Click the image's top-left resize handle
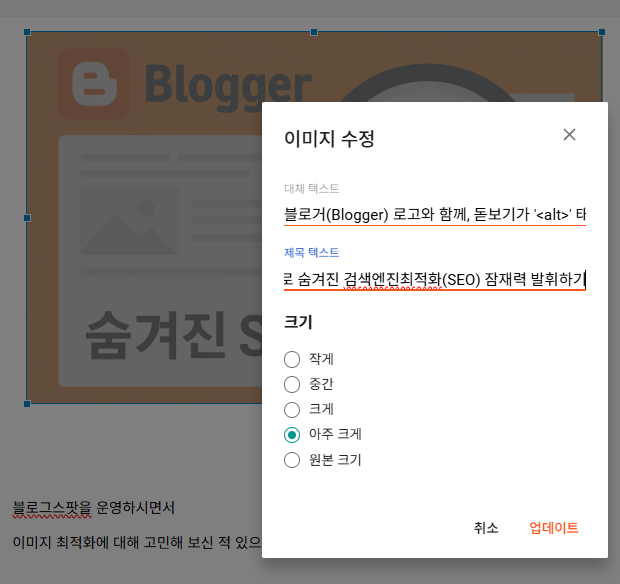 (27, 32)
